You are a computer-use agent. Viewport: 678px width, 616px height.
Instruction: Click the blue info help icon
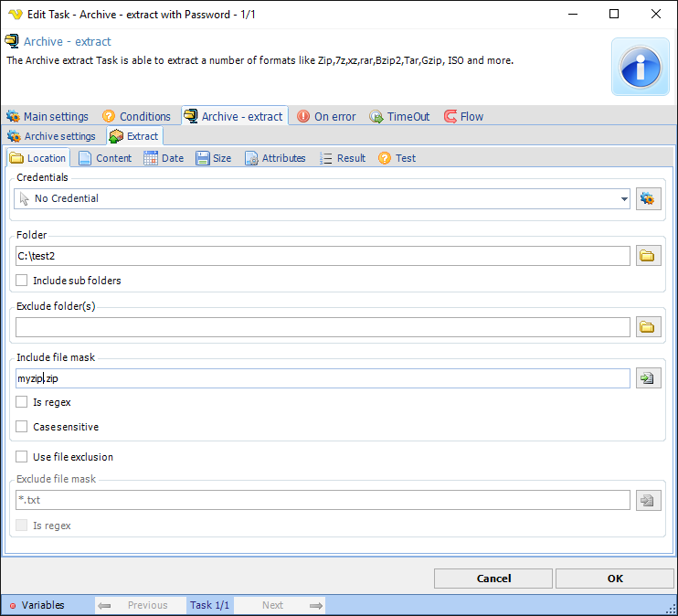click(x=641, y=67)
